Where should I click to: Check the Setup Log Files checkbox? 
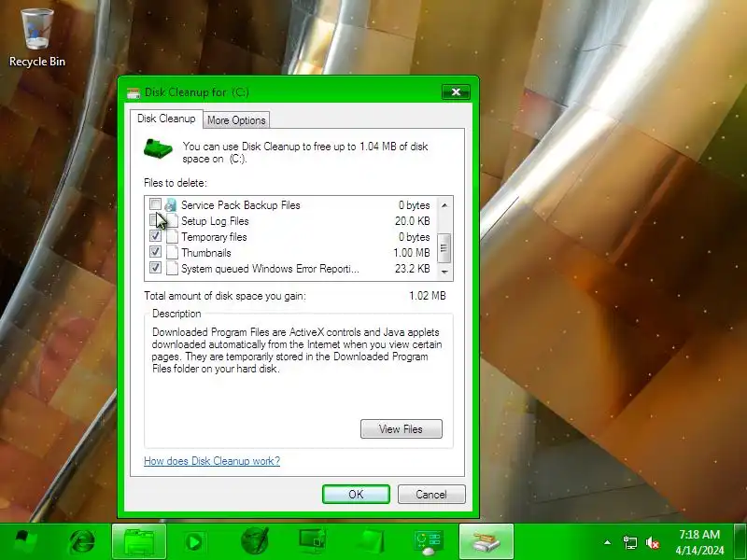155,220
